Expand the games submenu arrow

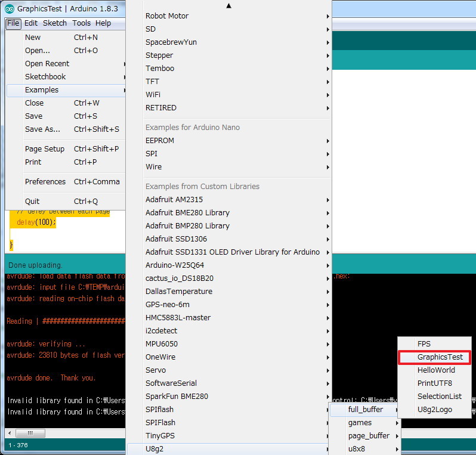[397, 423]
